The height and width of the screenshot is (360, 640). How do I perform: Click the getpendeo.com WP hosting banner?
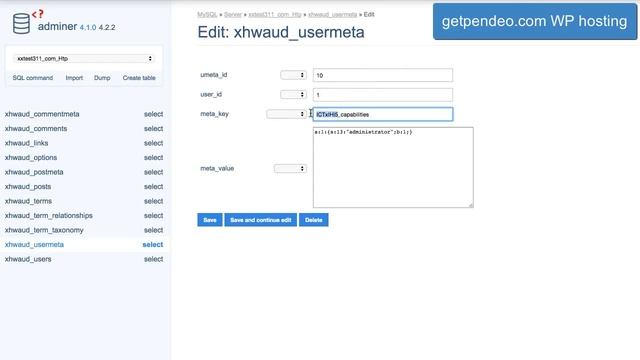535,22
